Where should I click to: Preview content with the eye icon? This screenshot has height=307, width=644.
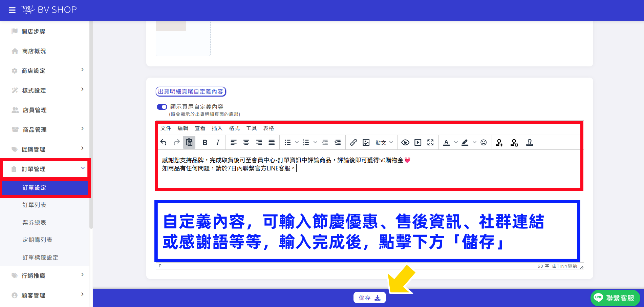pyautogui.click(x=405, y=142)
